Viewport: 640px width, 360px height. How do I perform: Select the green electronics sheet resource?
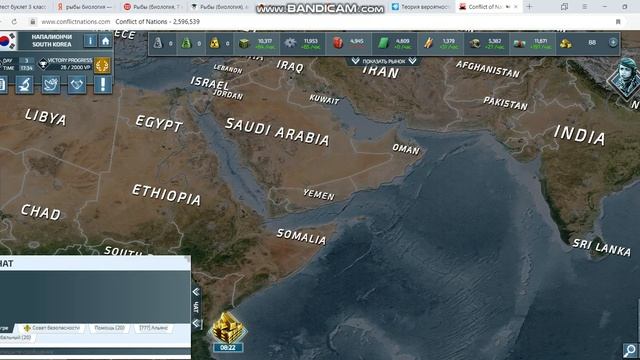click(383, 43)
